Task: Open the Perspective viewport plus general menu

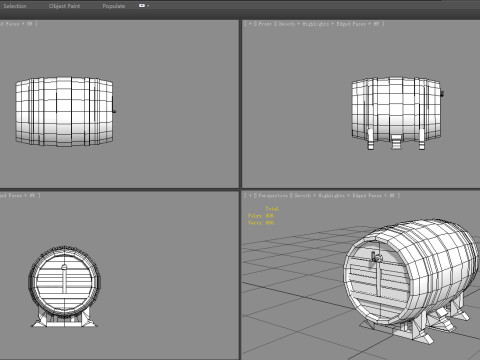Action: point(250,196)
